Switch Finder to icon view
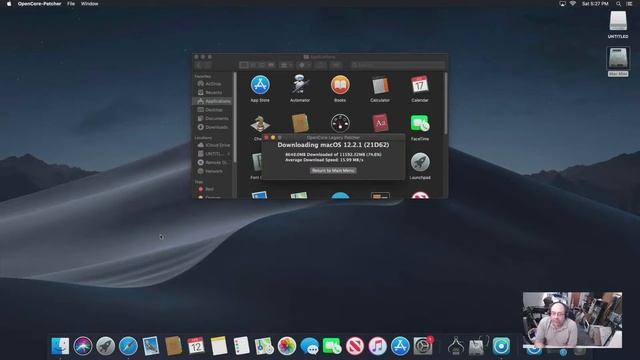 point(244,65)
